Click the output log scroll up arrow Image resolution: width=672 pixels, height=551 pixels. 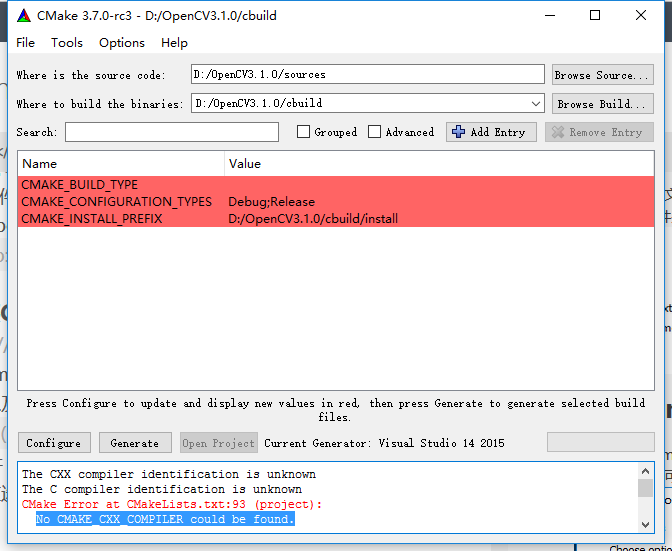pos(646,471)
